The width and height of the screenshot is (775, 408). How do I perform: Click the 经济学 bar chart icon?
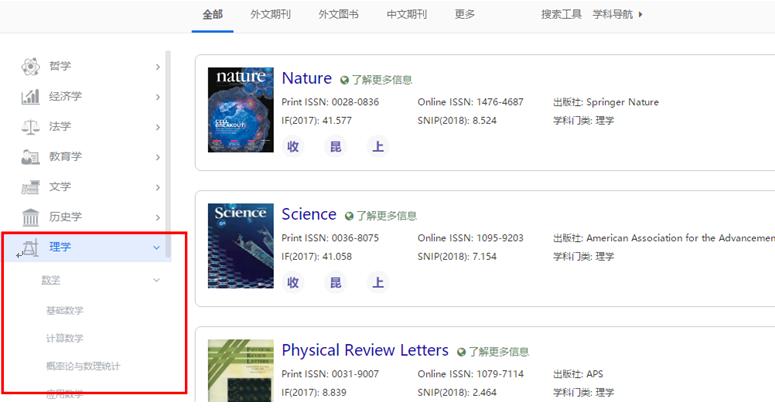point(30,96)
